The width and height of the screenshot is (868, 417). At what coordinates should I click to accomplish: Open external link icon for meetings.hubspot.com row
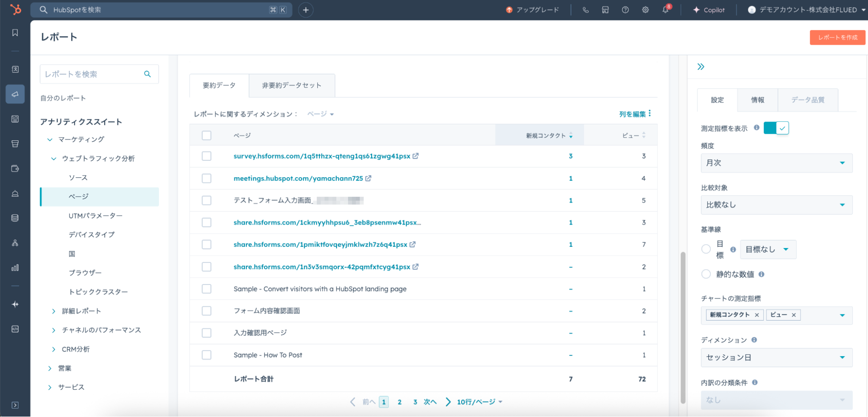point(368,179)
